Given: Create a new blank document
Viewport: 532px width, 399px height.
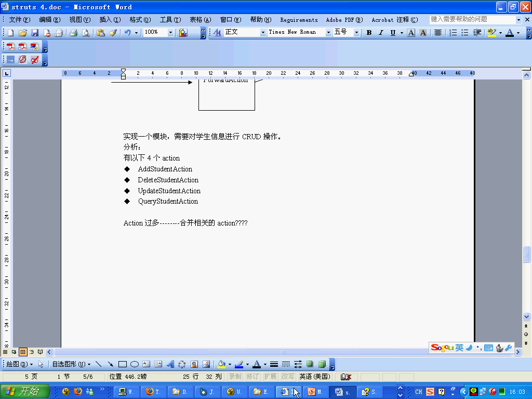Looking at the screenshot, I should 11,33.
